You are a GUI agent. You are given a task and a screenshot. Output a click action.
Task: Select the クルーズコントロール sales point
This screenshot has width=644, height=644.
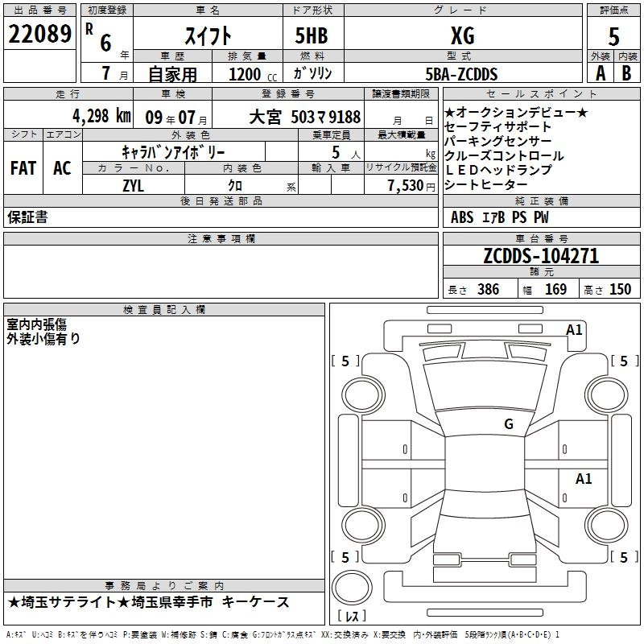coord(504,155)
